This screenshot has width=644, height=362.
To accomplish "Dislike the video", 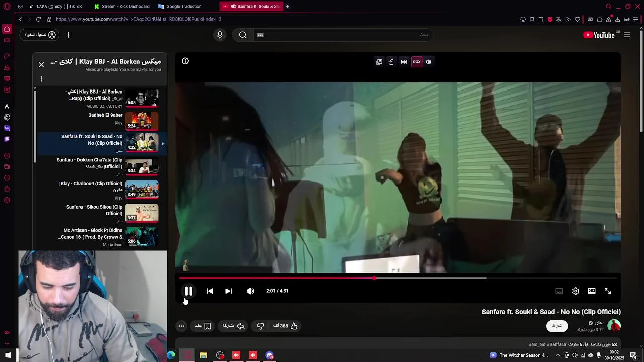I will pyautogui.click(x=260, y=326).
